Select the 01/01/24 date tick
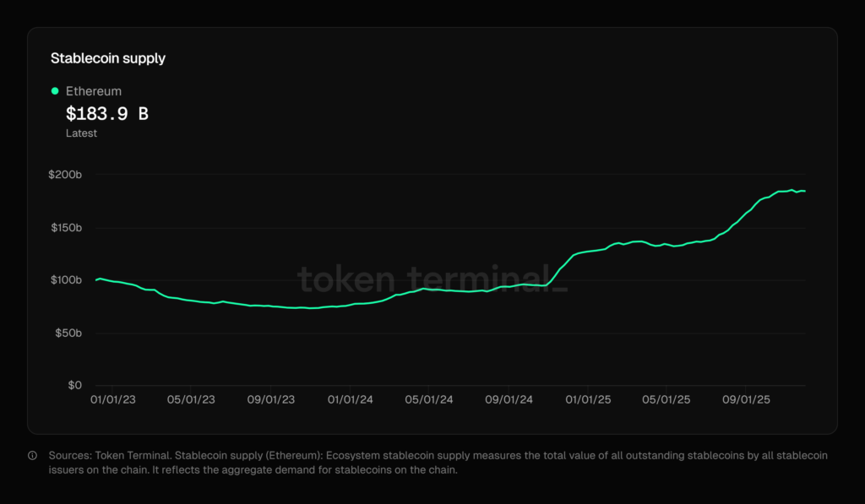 pyautogui.click(x=350, y=399)
